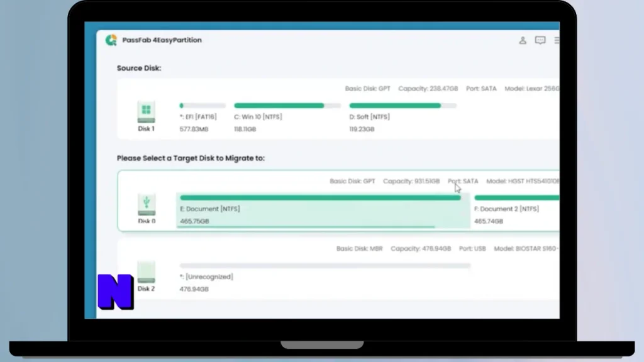
Task: Click the Disk 1 label
Action: pos(146,129)
